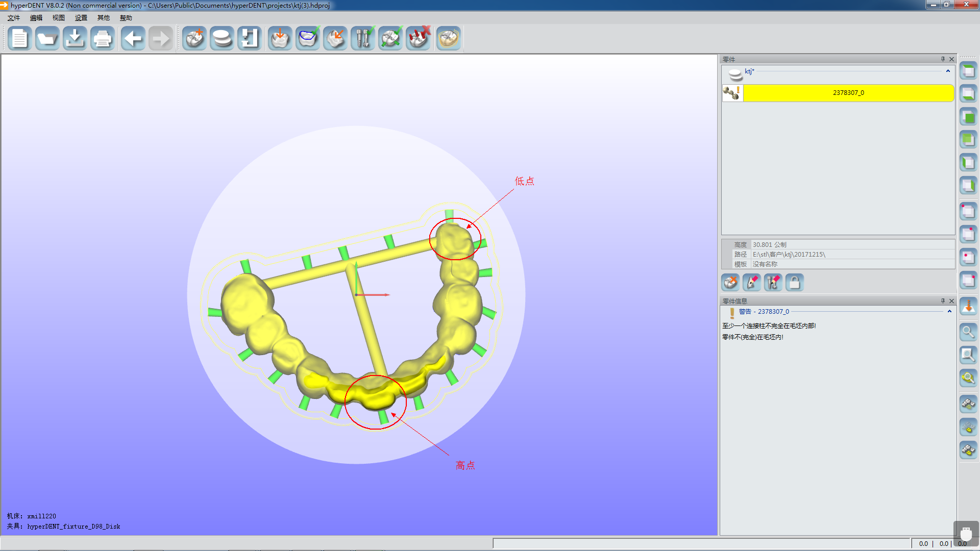Toggle the padlock lock icon
Screen dimensions: 980x551
point(795,282)
